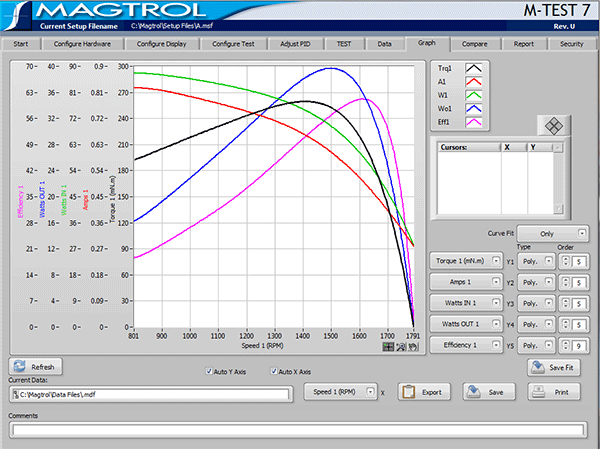This screenshot has width=600, height=449.
Task: Toggle the Auto Y Axis checkbox
Action: tap(209, 371)
